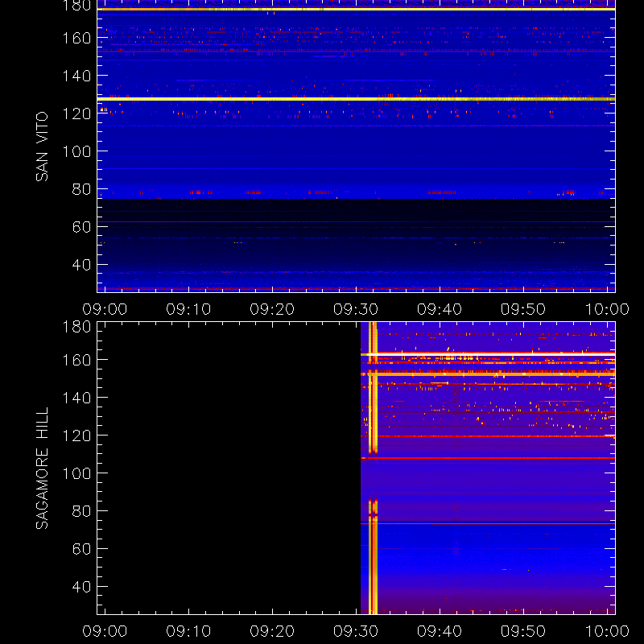The image size is (644, 644).
Task: Click 09:00 time label of Sagamore Hill plot
Action: tap(105, 631)
